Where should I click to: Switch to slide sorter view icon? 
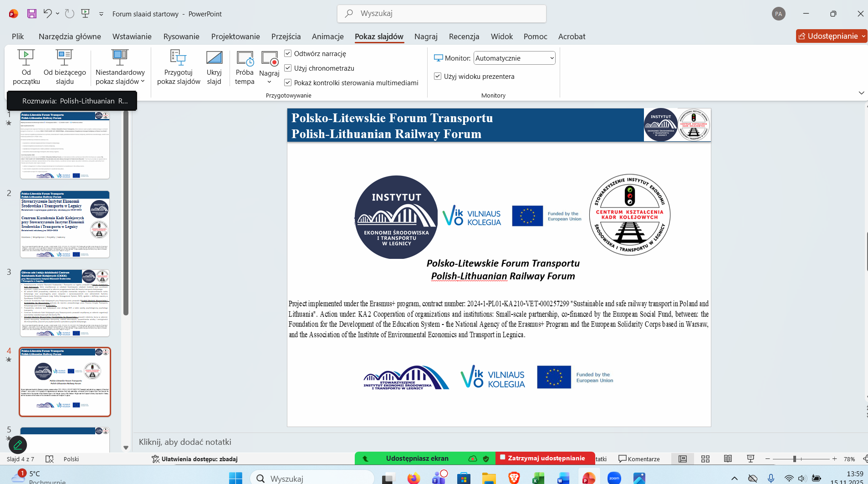click(x=705, y=459)
